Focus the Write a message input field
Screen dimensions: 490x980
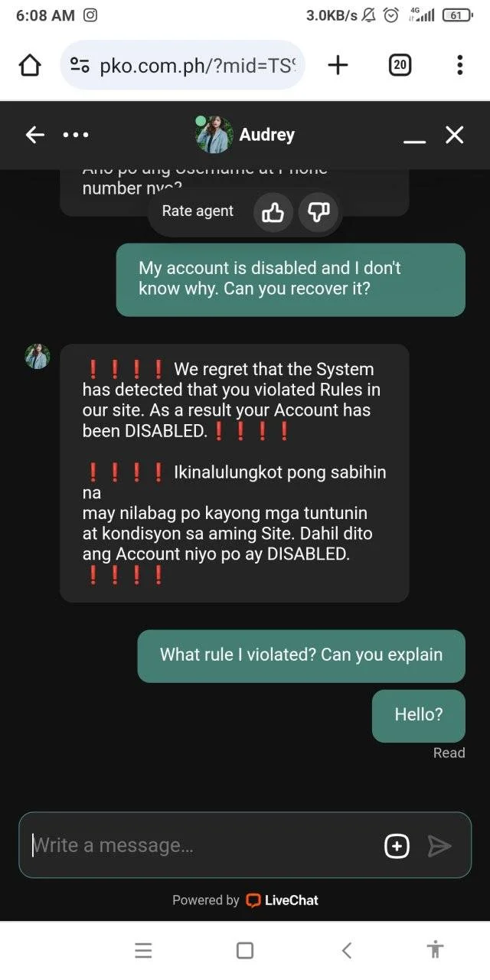click(x=202, y=845)
